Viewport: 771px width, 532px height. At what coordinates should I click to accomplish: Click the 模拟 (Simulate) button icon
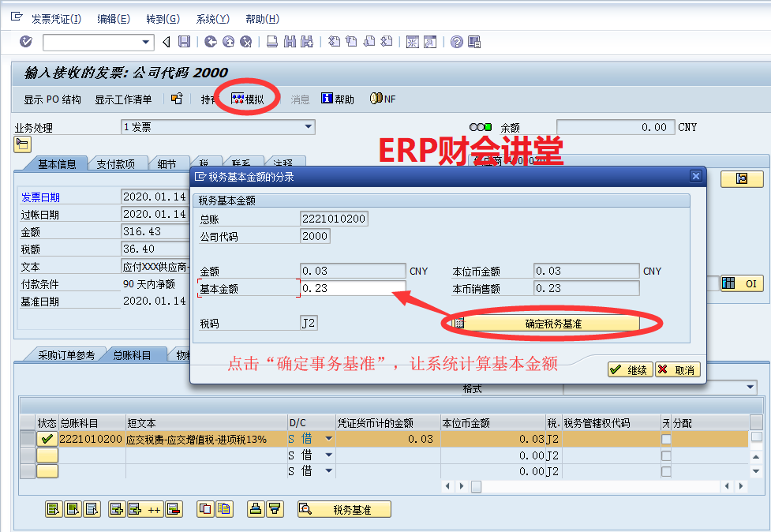[x=238, y=99]
